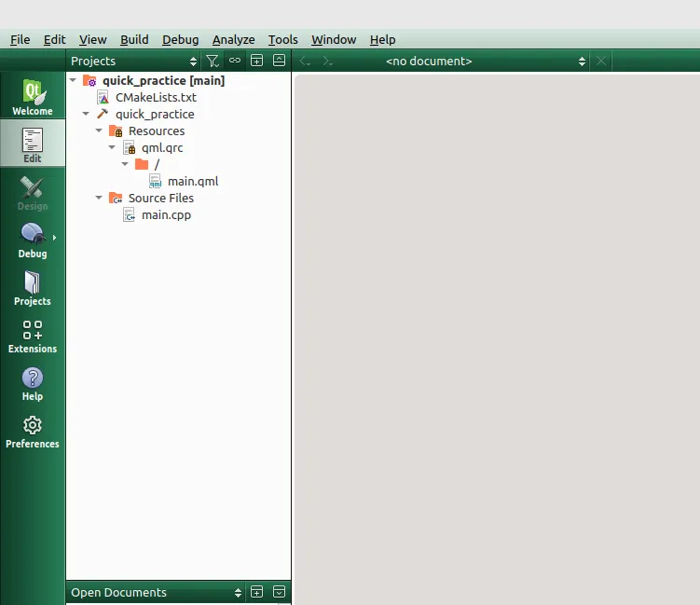Open the View menu
This screenshot has width=700, height=605.
93,40
